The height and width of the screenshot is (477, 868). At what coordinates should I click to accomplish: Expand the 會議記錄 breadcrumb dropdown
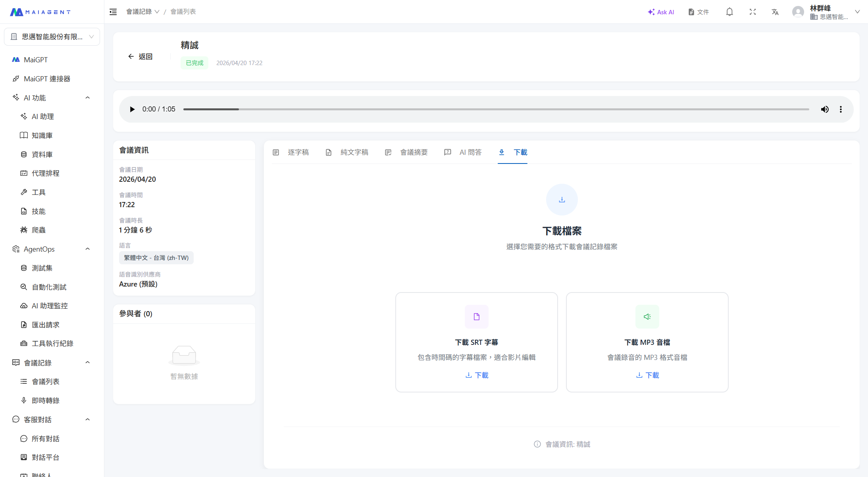[x=143, y=12]
